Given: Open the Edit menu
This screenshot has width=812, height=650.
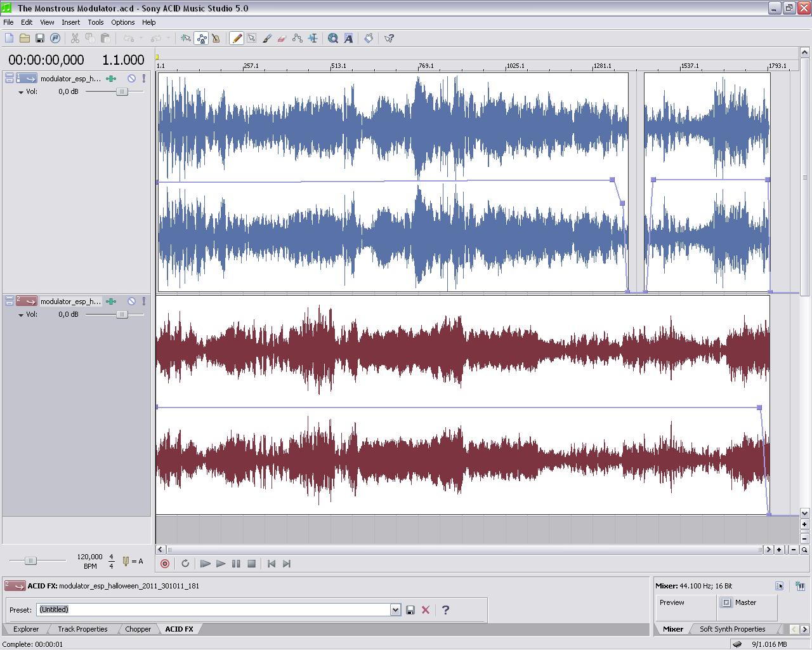Looking at the screenshot, I should tap(27, 22).
